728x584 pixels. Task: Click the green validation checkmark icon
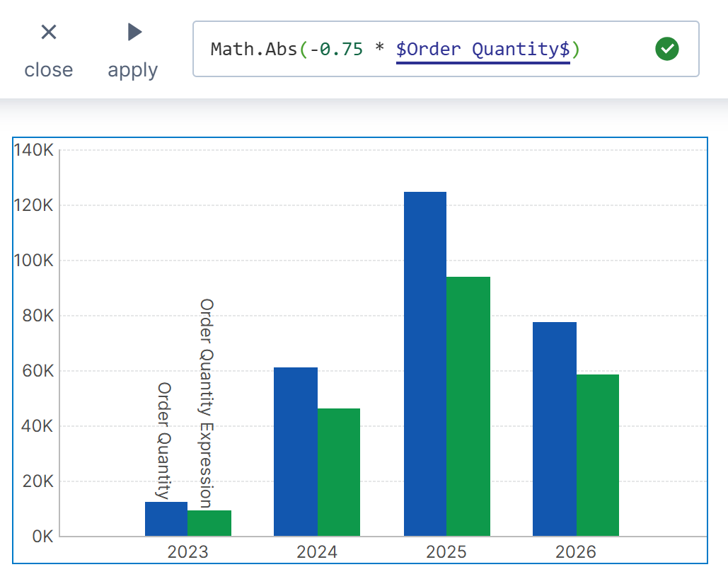click(666, 49)
